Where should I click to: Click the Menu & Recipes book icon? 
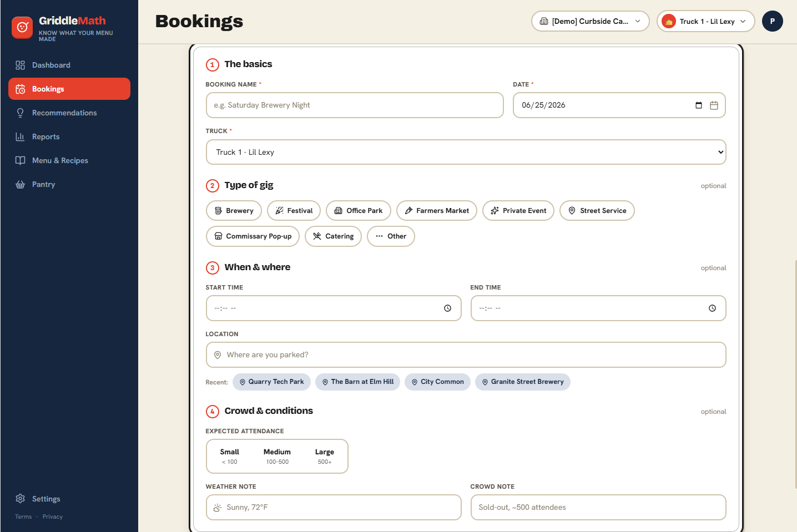coord(21,160)
